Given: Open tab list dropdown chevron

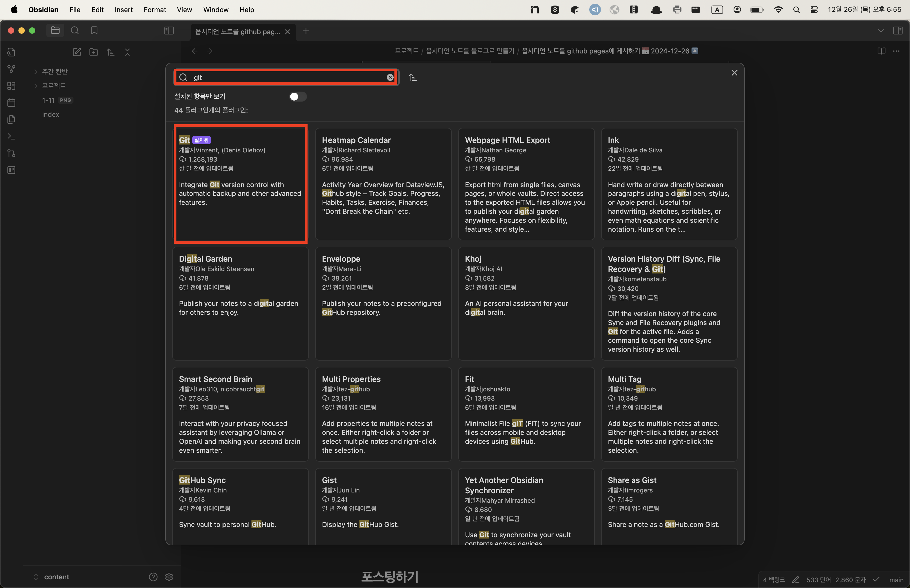Looking at the screenshot, I should pyautogui.click(x=881, y=31).
